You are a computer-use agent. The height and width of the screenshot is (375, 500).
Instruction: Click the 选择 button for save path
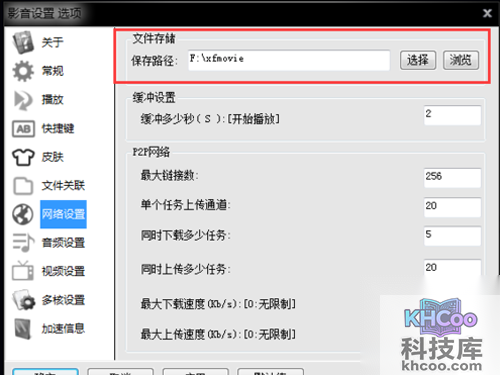click(x=418, y=60)
